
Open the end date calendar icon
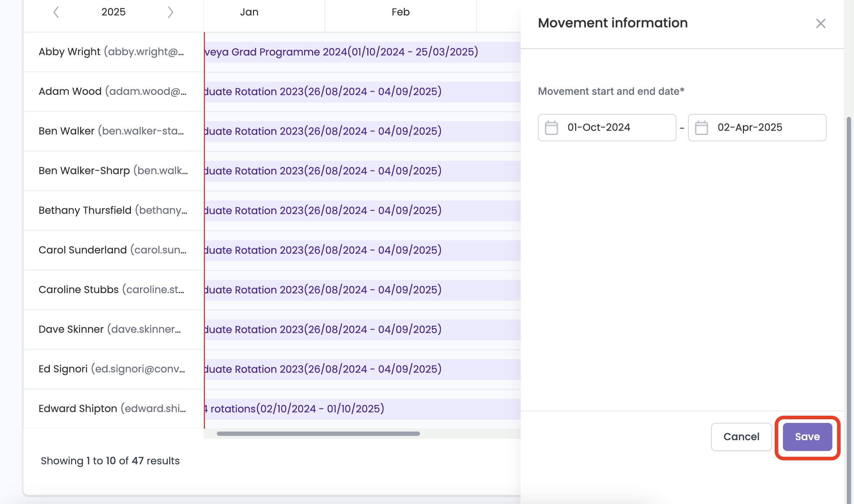(701, 128)
